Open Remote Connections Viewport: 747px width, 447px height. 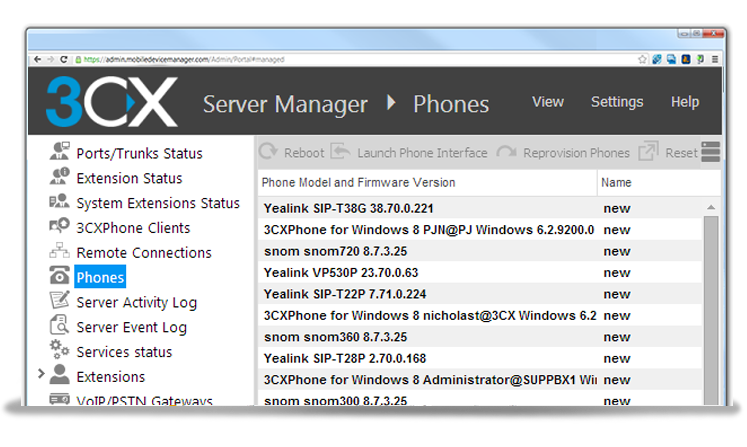pyautogui.click(x=144, y=253)
